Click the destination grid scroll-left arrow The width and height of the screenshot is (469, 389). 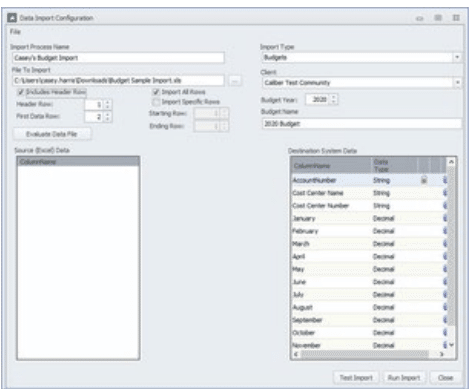296,354
